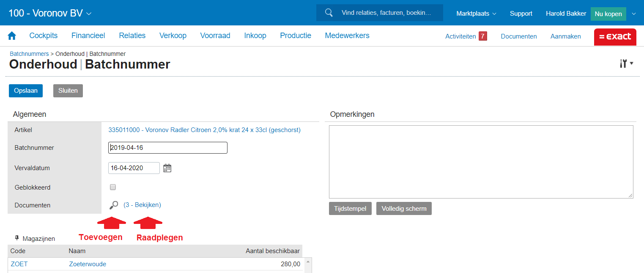The image size is (644, 273).
Task: Open the Inkoop menu
Action: 255,36
